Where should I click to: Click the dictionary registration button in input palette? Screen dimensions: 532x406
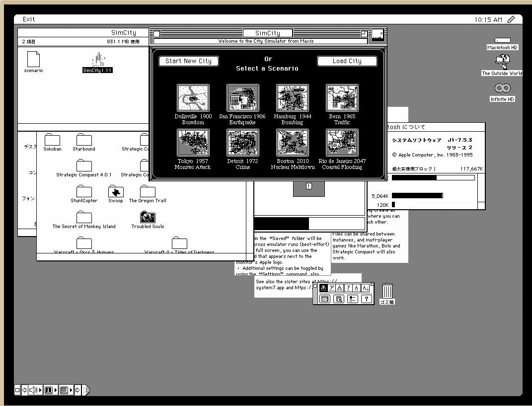coord(339,299)
